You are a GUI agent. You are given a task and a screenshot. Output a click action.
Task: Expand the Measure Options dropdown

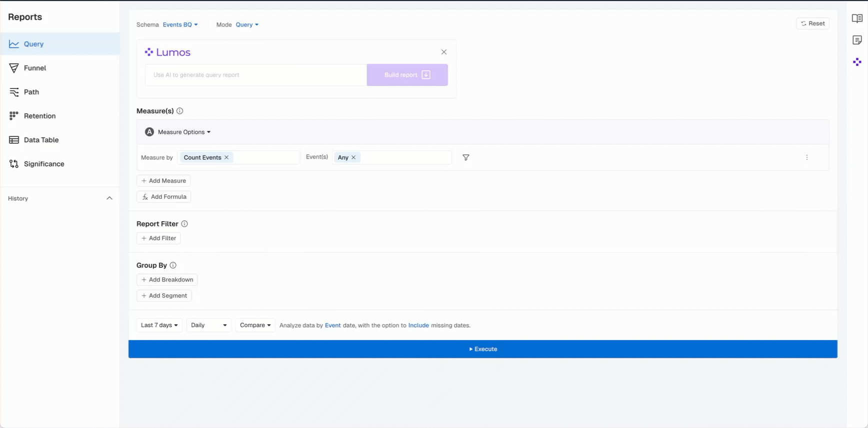184,132
